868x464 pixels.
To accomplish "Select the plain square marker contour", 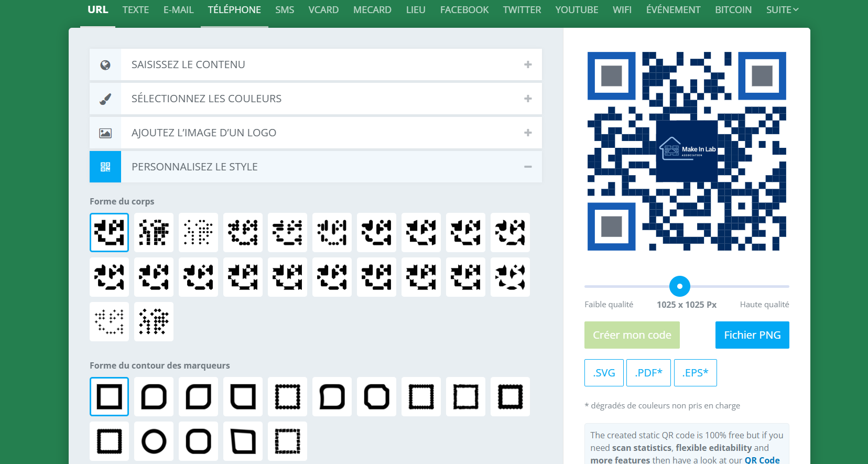I will [109, 397].
